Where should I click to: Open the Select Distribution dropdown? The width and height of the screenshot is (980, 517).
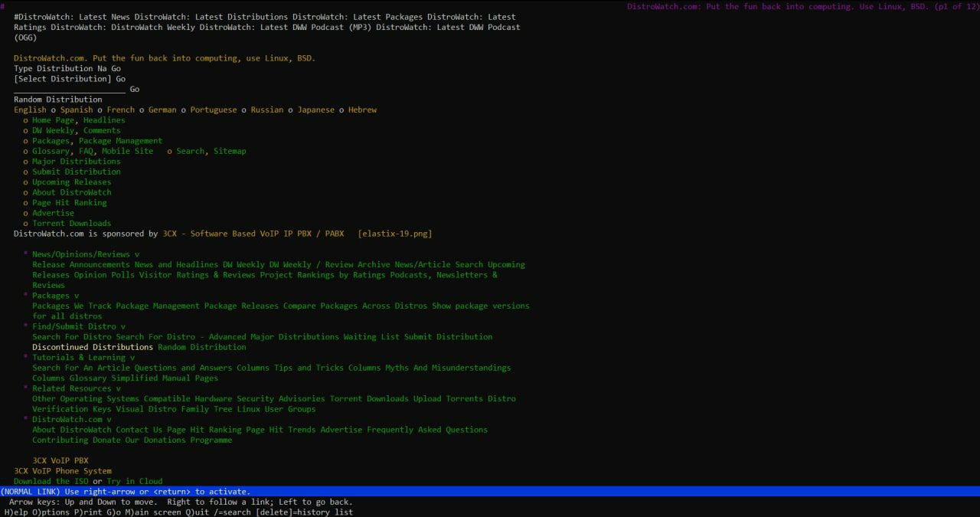click(63, 79)
